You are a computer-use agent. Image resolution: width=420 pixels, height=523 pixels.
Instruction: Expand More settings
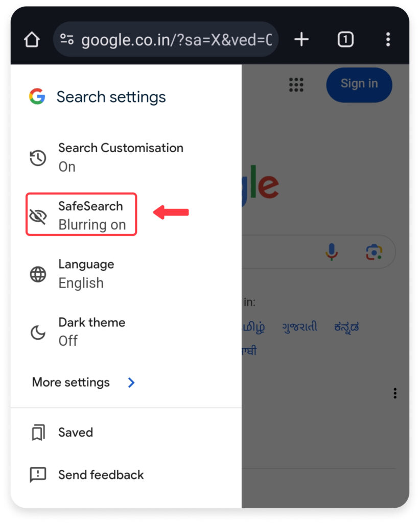coord(71,382)
